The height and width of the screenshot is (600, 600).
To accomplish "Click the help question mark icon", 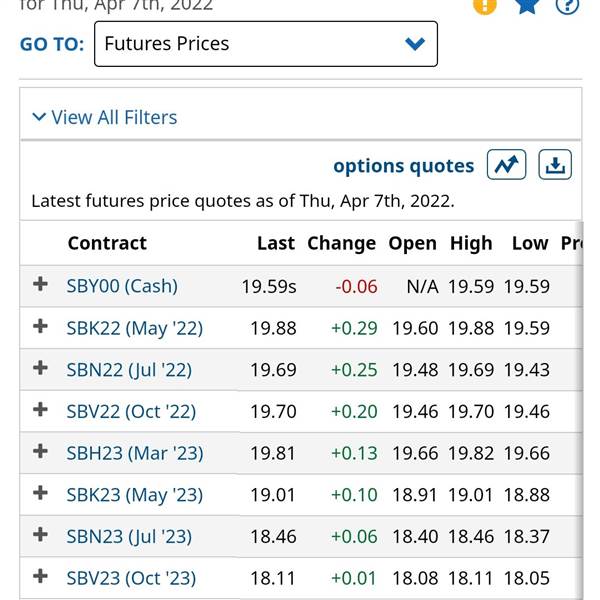I will [567, 5].
